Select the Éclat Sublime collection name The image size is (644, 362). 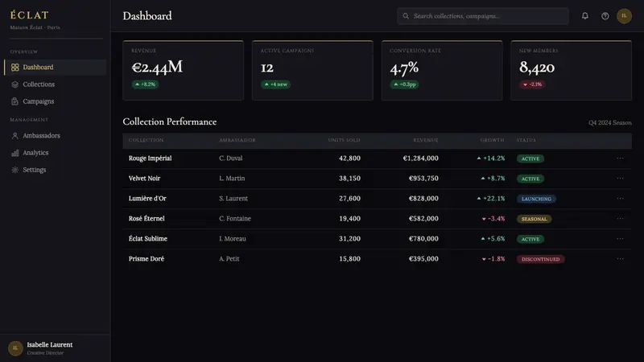coord(147,238)
